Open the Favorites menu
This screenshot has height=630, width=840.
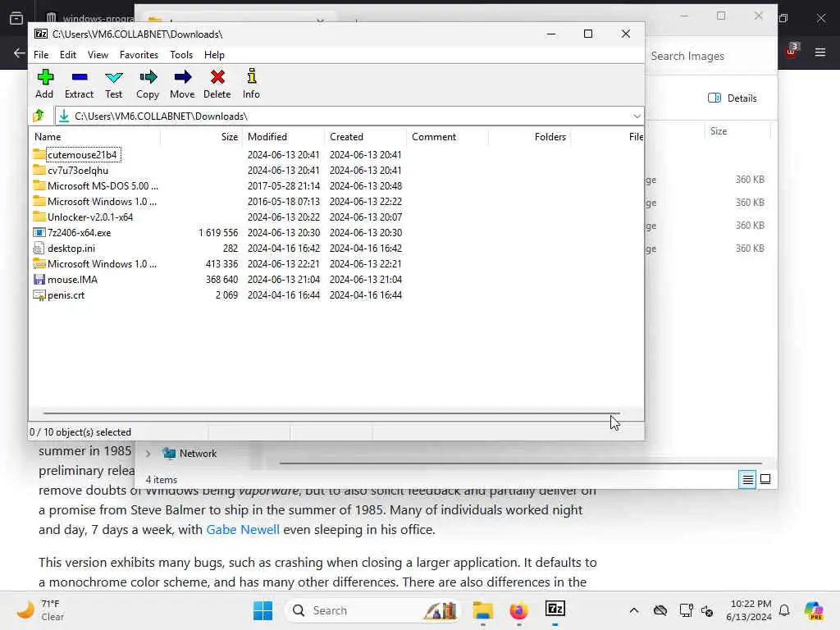click(x=139, y=55)
